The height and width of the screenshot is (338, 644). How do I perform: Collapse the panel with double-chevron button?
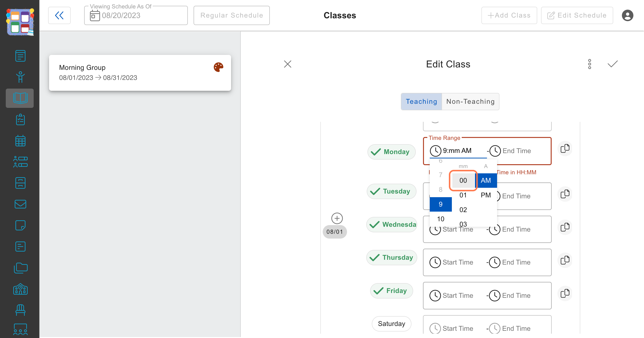pos(59,15)
